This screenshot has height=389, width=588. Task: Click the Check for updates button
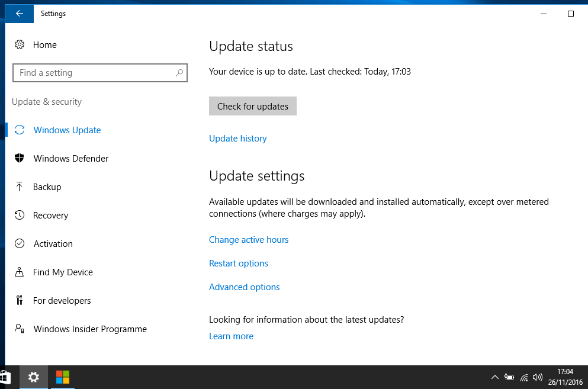(253, 106)
